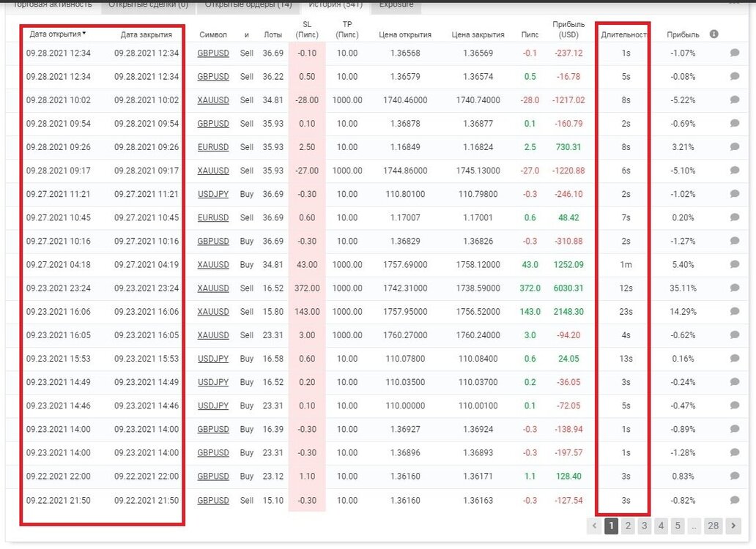Viewport: 756px width, 549px height.
Task: Open comment icon for the -72.05 profit row
Action: (x=735, y=405)
